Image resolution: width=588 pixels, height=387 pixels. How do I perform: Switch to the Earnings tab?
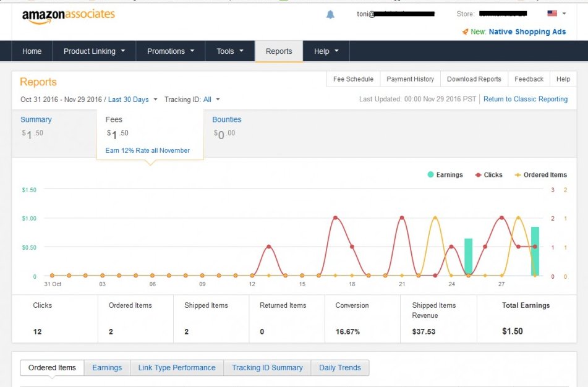click(107, 367)
